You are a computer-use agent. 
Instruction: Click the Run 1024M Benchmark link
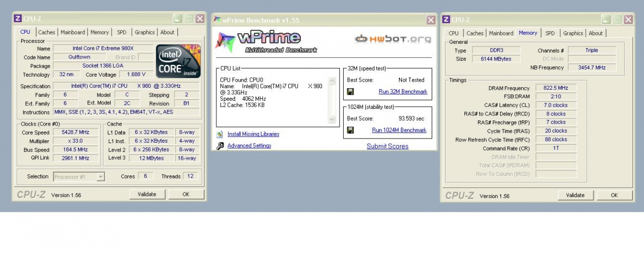point(399,130)
